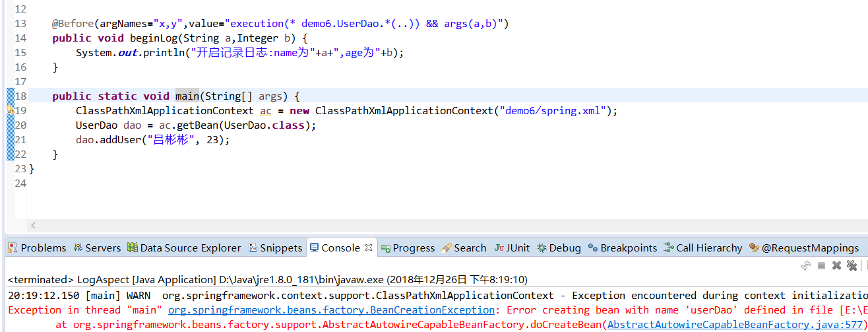The height and width of the screenshot is (332, 868).
Task: Switch to the Progress tab
Action: [x=407, y=248]
